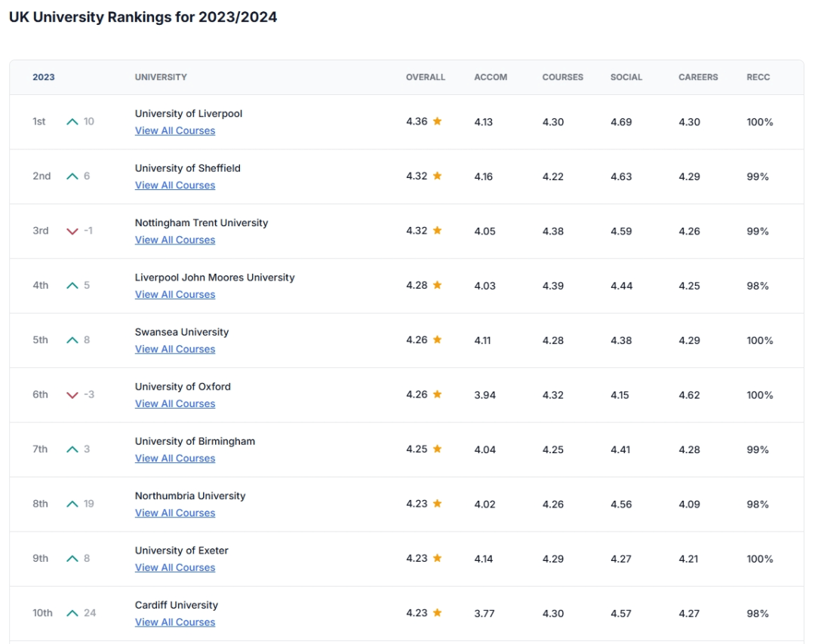Open View All Courses for Liverpool John Moores
Image resolution: width=815 pixels, height=644 pixels.
coord(175,294)
